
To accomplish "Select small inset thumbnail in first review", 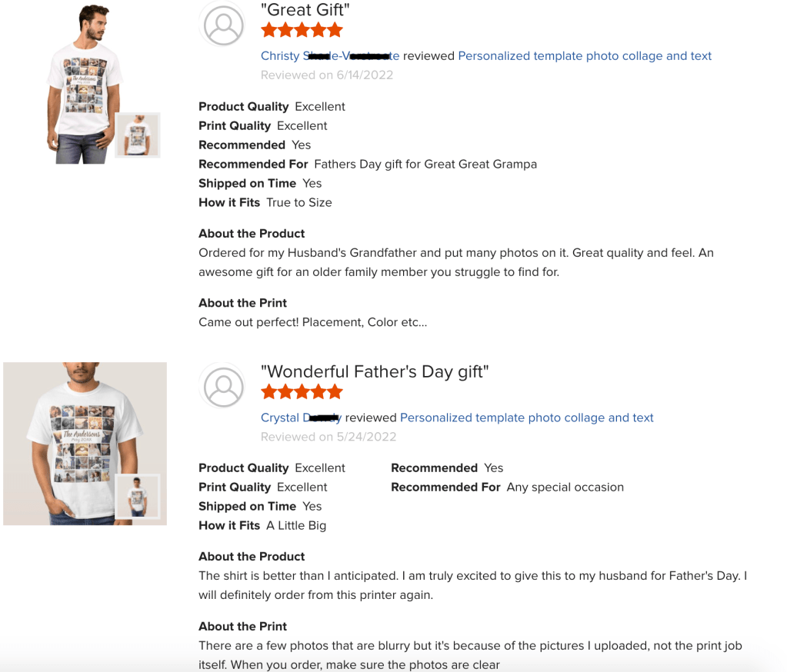I will [x=137, y=135].
